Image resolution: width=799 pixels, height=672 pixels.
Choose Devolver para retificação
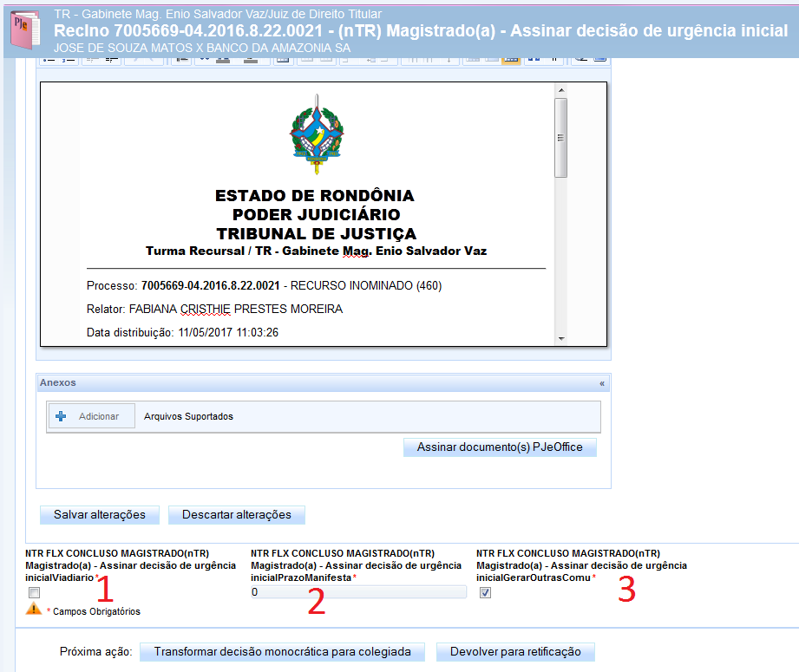tap(515, 652)
